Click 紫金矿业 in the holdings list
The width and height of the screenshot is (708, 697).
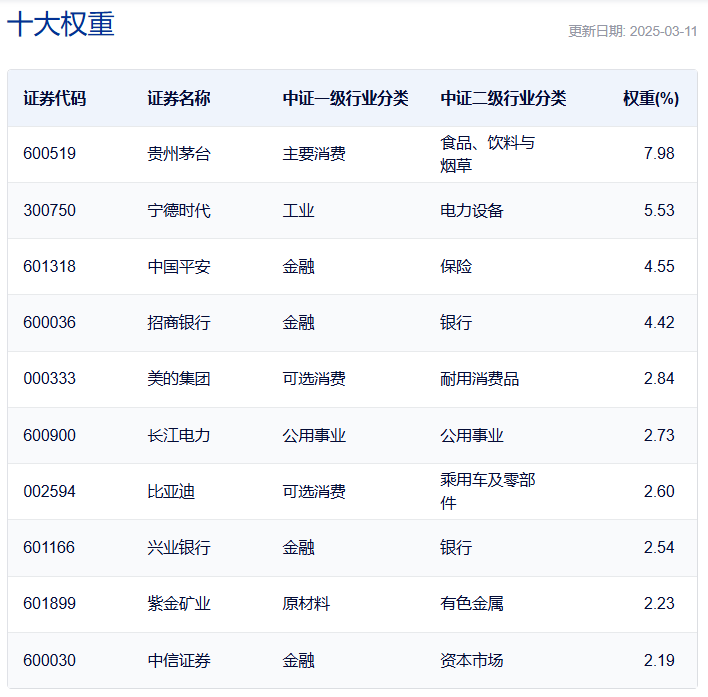click(179, 604)
